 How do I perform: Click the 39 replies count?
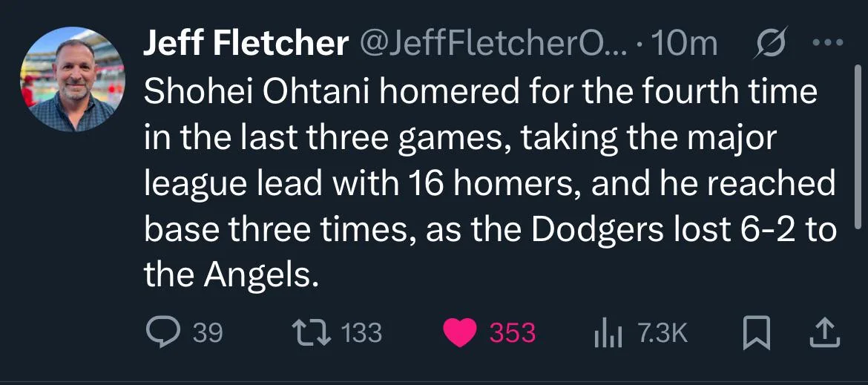tap(208, 333)
